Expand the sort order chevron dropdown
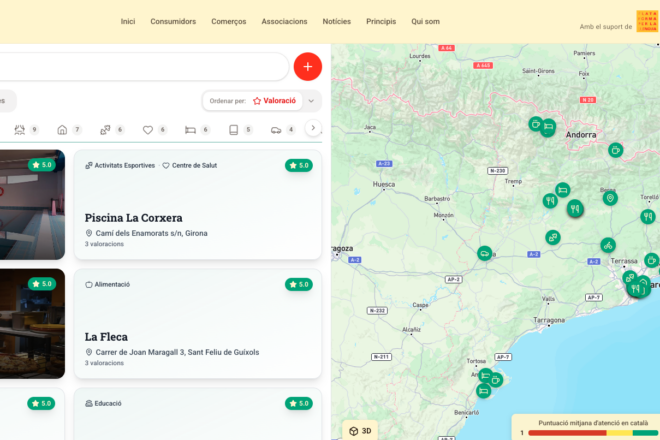 point(311,101)
